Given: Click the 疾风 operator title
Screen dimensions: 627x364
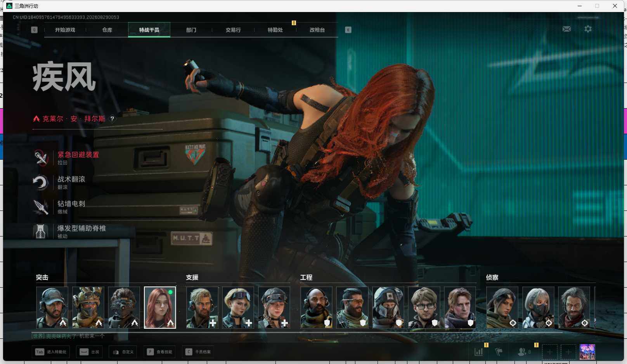Looking at the screenshot, I should tap(64, 77).
